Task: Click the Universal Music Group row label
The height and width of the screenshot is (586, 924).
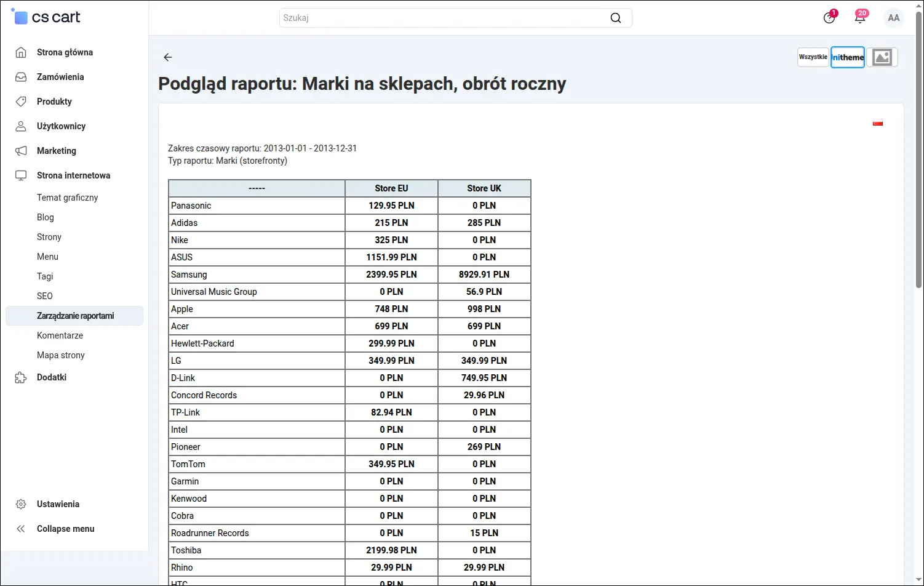Action: pyautogui.click(x=214, y=292)
